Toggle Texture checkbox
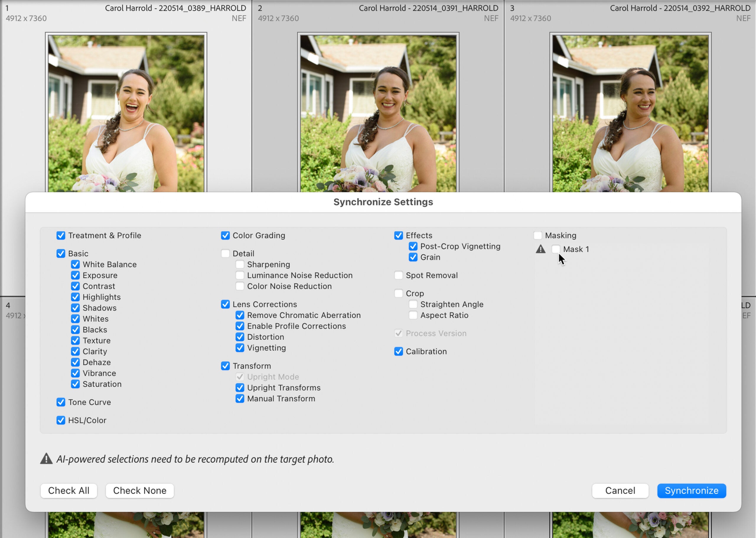 tap(76, 341)
